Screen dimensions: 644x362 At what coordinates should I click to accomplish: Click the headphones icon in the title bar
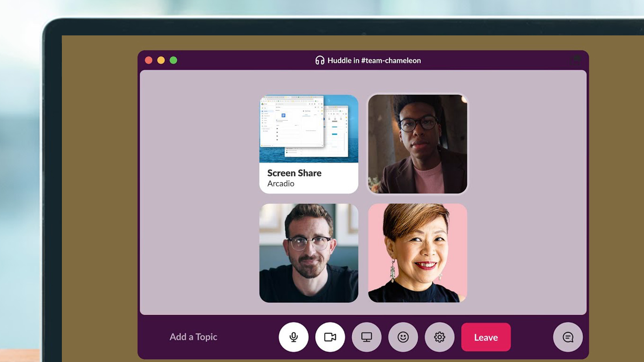click(319, 60)
